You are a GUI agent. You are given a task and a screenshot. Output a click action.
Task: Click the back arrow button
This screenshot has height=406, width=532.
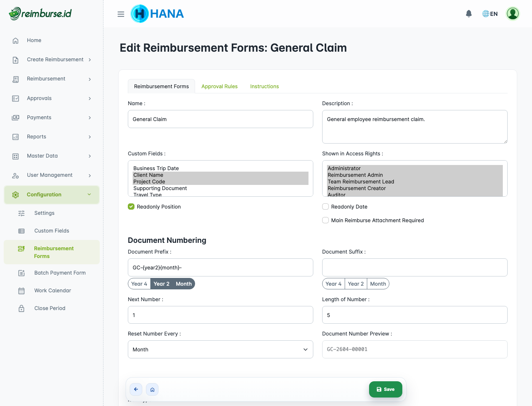point(136,389)
